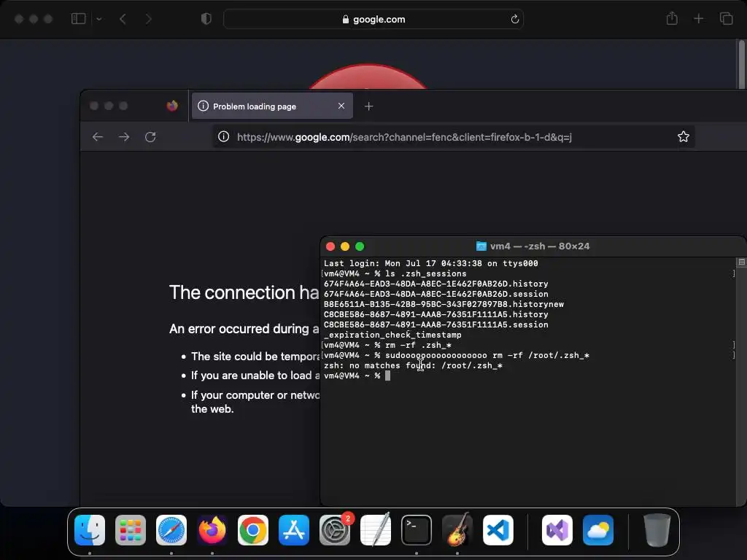Image resolution: width=747 pixels, height=560 pixels.
Task: Open Safari privacy report shield icon
Action: tap(206, 19)
